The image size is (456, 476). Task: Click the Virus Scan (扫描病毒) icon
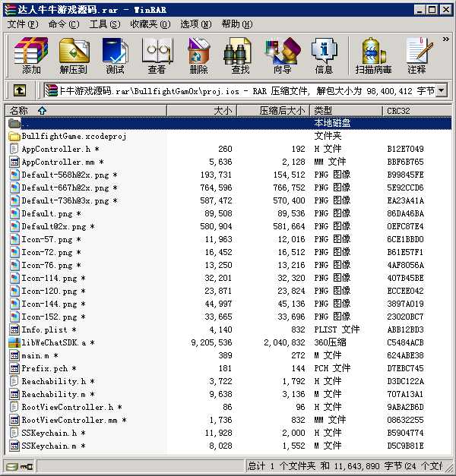373,55
